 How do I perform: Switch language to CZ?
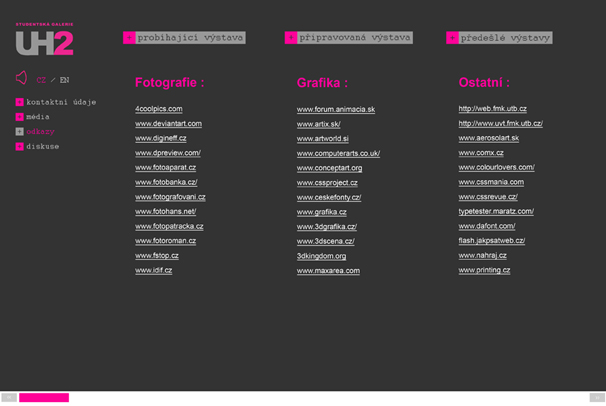[41, 80]
